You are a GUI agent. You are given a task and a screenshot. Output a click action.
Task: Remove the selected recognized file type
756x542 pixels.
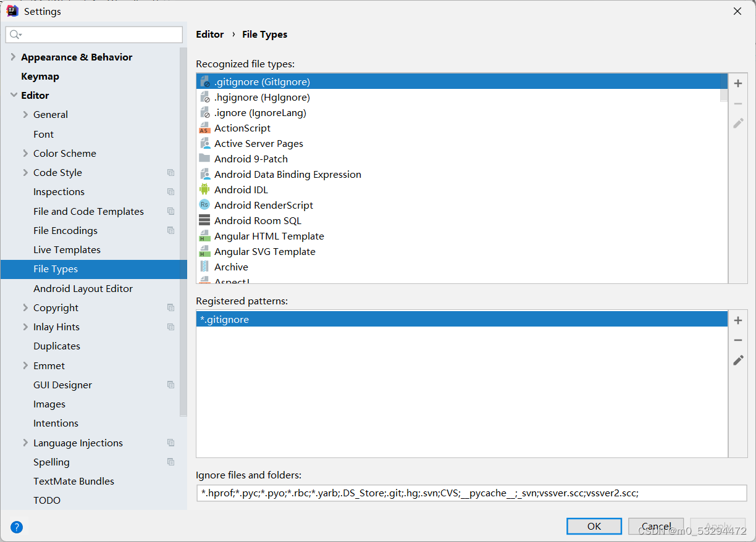pos(738,104)
